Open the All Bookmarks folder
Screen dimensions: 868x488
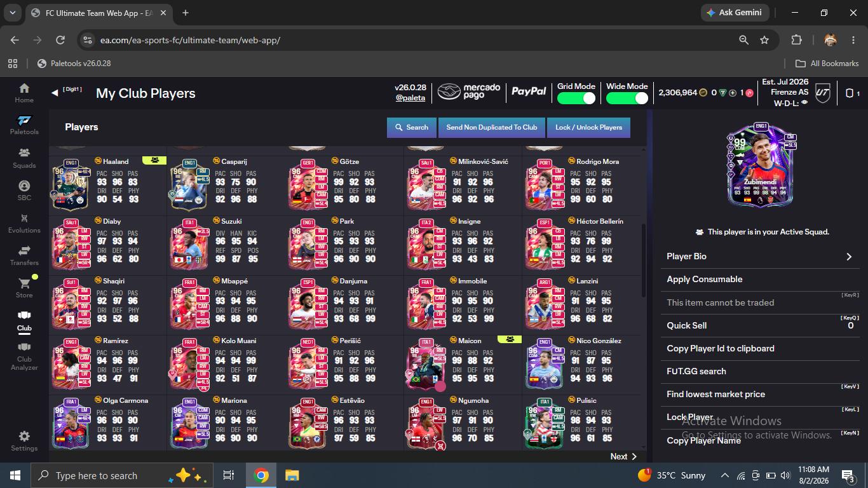(827, 64)
